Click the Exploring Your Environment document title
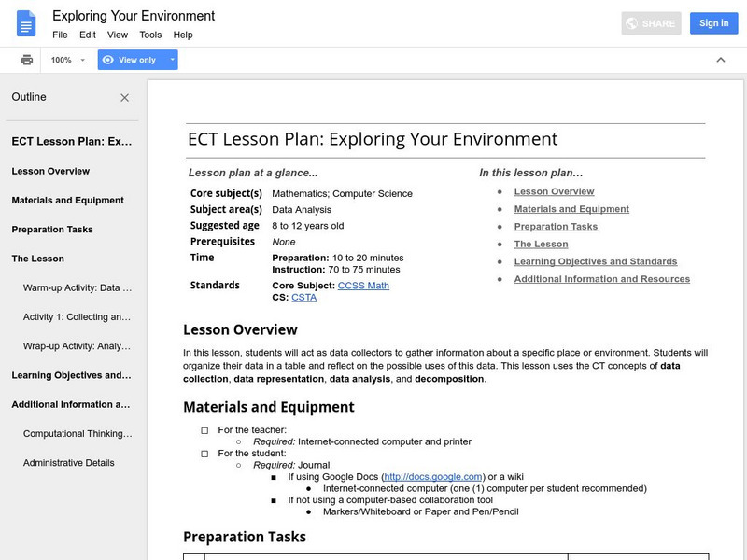The image size is (747, 560). (x=134, y=16)
